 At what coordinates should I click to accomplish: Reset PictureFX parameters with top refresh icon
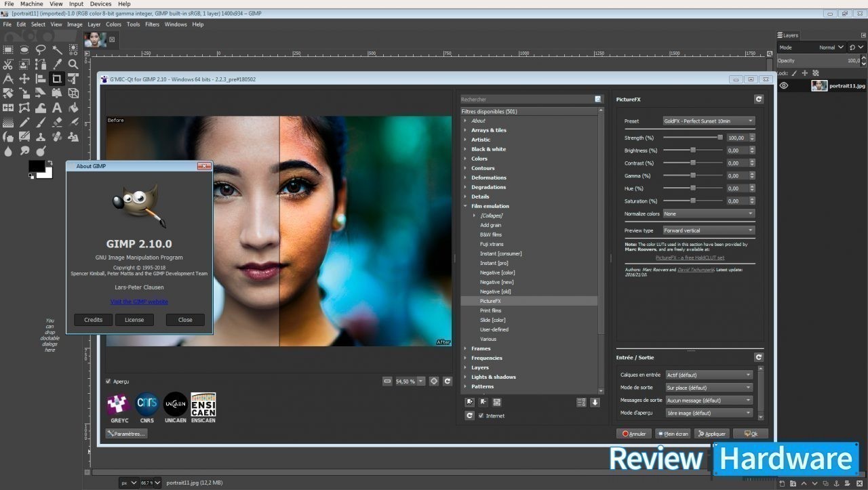[x=758, y=99]
